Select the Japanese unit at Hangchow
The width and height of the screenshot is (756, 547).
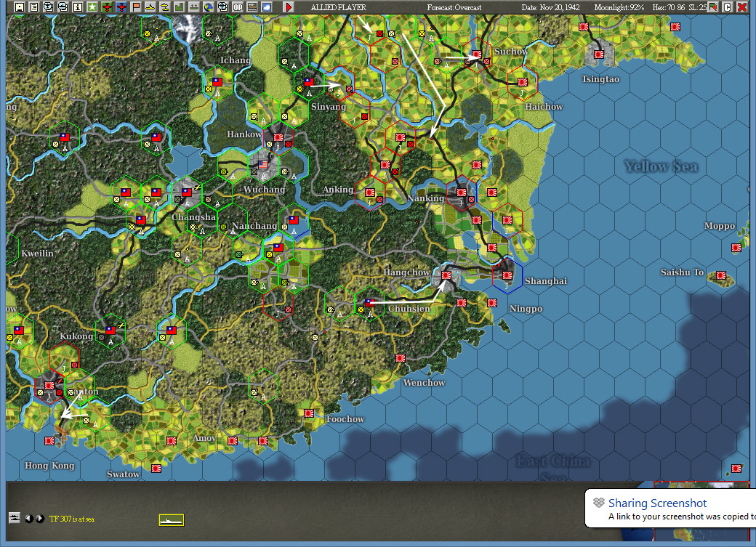446,275
